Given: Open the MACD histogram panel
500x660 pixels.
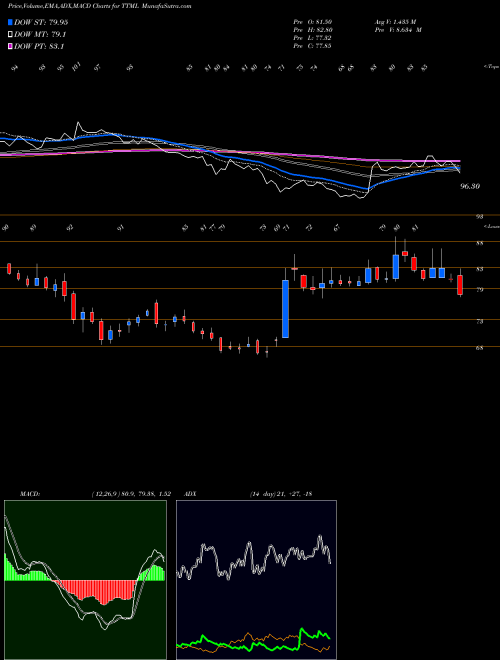Looking at the screenshot, I should 85,580.
